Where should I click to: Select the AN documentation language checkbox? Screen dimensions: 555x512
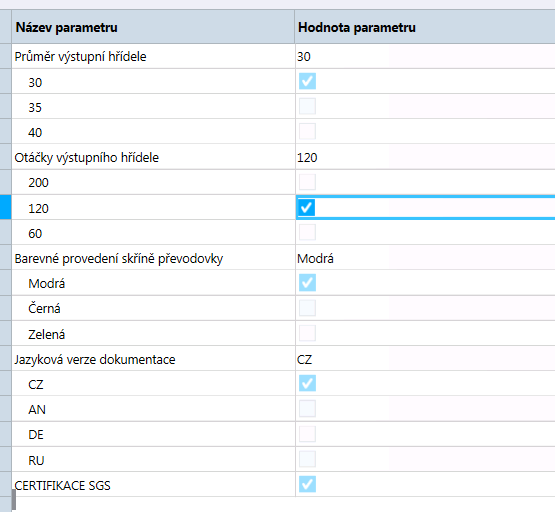tap(307, 409)
